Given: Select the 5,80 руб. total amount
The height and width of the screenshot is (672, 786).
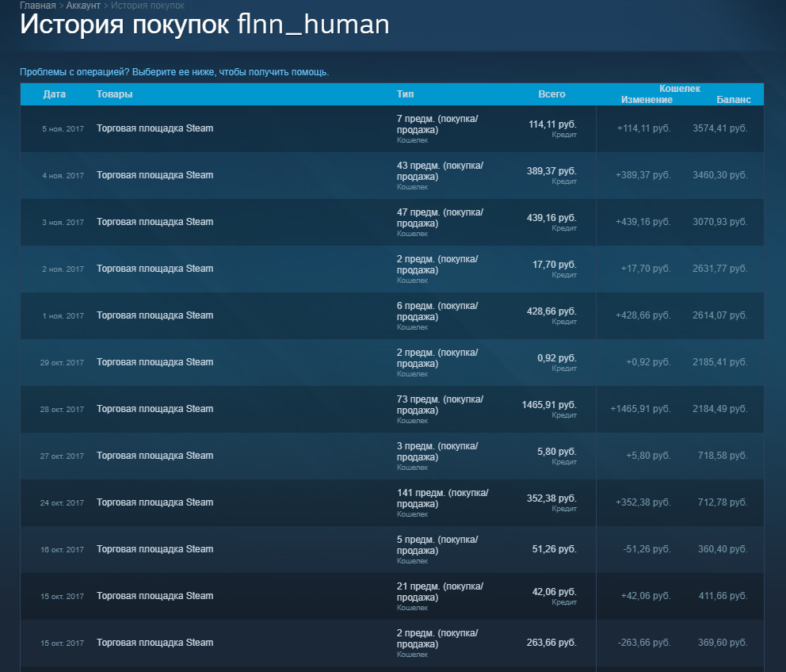Looking at the screenshot, I should coord(557,452).
